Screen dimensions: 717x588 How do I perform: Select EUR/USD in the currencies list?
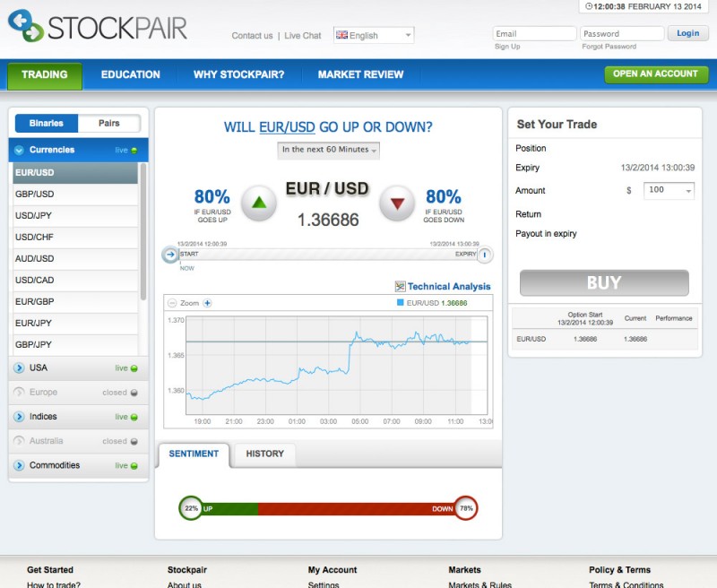pyautogui.click(x=75, y=172)
